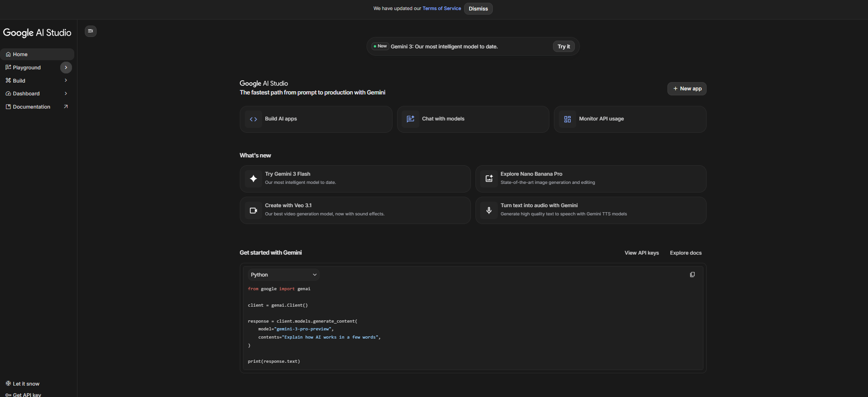
Task: Click the snowflake icon for Let it snow
Action: click(8, 383)
